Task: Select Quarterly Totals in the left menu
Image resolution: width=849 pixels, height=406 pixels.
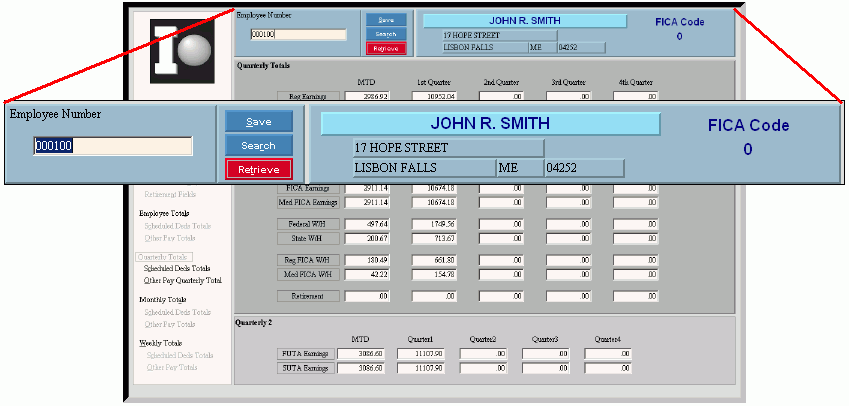Action: (x=162, y=257)
